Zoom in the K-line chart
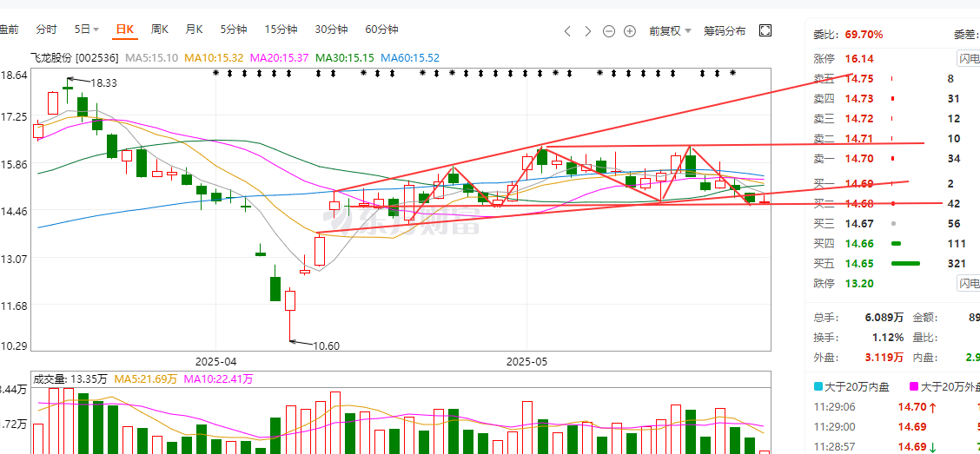 (x=630, y=30)
